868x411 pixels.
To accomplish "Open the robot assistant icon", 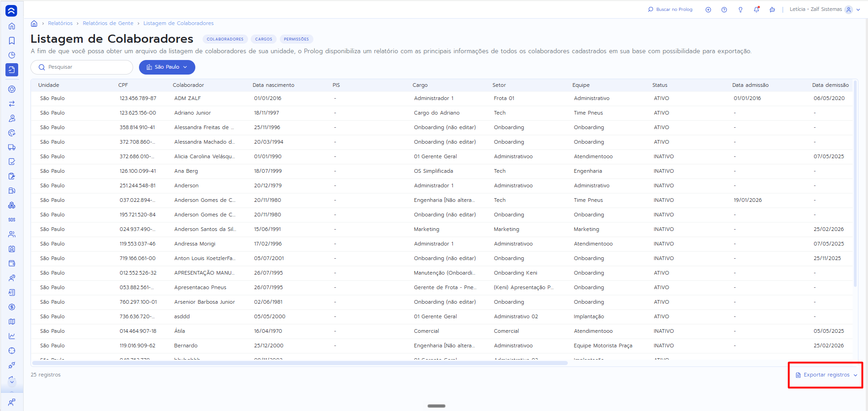I will pos(772,10).
